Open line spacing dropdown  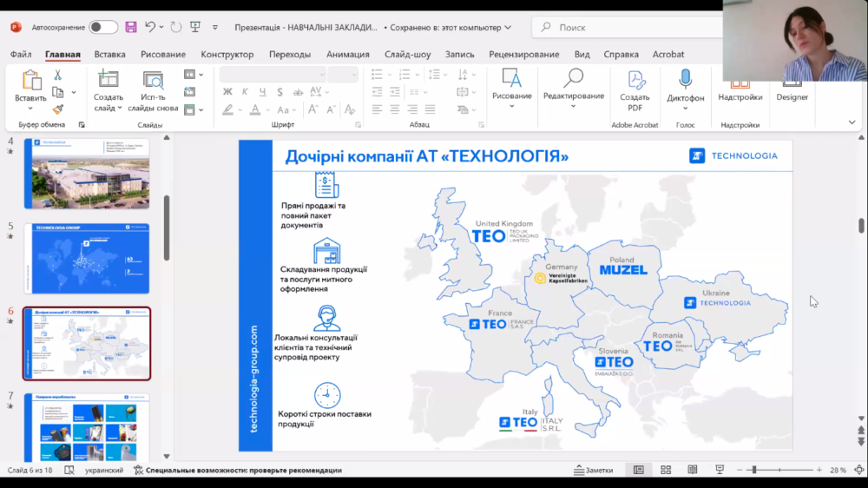(437, 74)
